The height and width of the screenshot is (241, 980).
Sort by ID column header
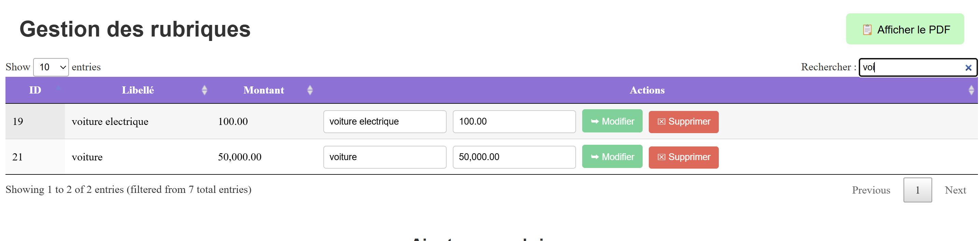pyautogui.click(x=35, y=90)
